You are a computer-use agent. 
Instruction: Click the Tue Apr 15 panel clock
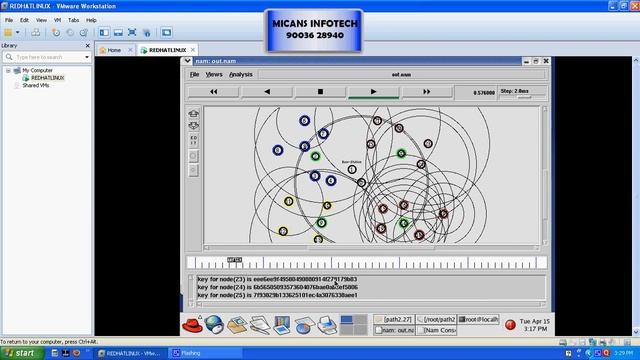point(535,325)
